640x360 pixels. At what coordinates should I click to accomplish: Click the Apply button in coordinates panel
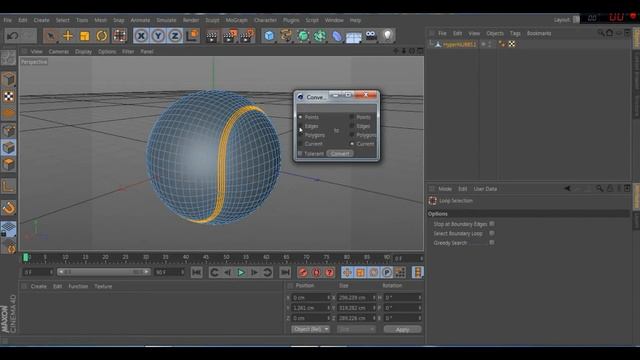(x=402, y=329)
